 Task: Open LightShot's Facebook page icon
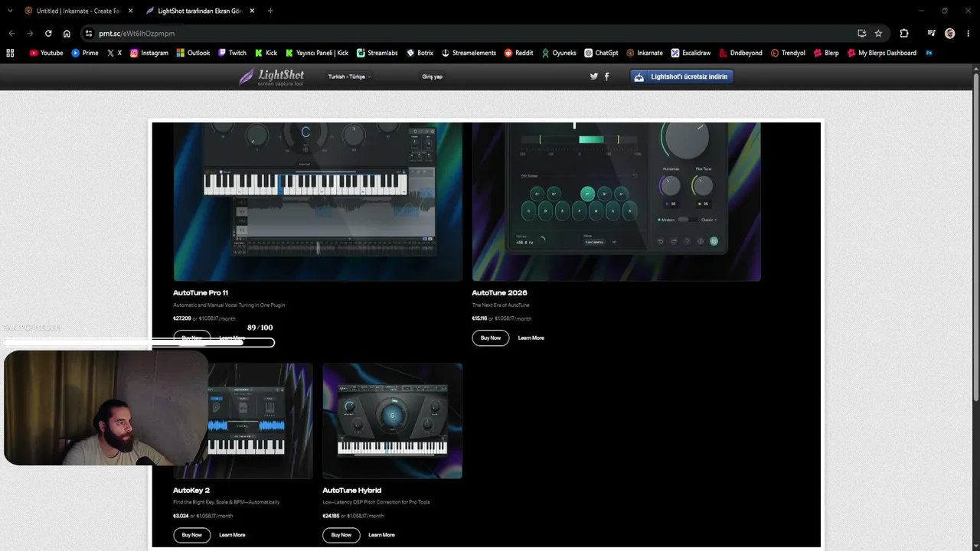(x=607, y=77)
